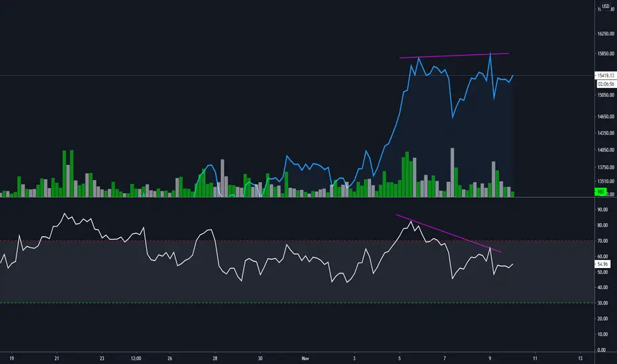Click the 13750.00 price scale label

606,167
